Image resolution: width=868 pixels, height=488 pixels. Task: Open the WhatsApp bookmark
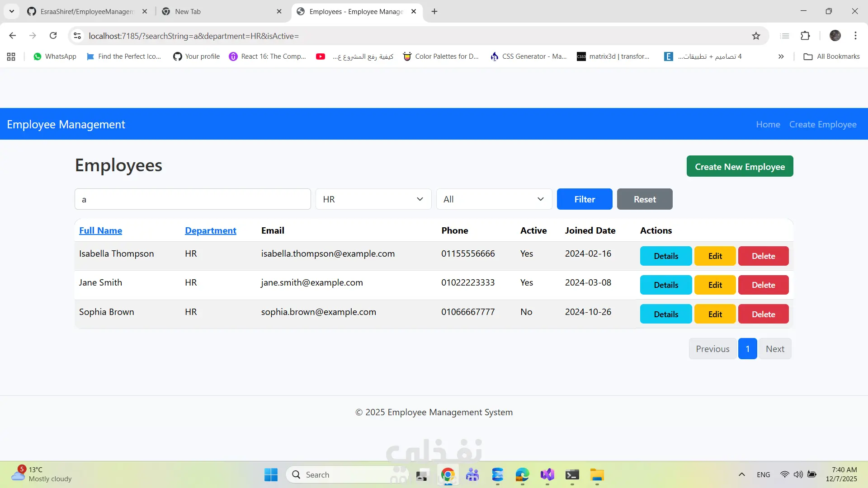pos(55,56)
